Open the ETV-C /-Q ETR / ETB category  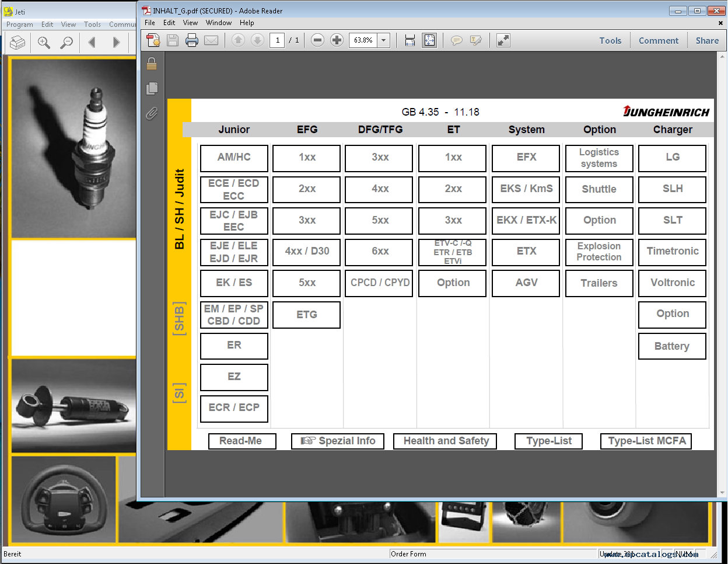tap(453, 252)
